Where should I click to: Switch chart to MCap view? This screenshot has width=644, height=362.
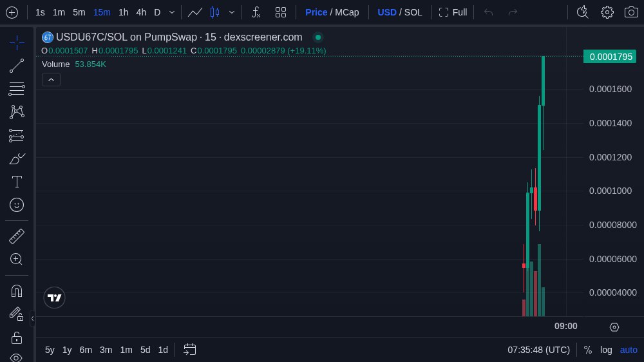(x=347, y=12)
